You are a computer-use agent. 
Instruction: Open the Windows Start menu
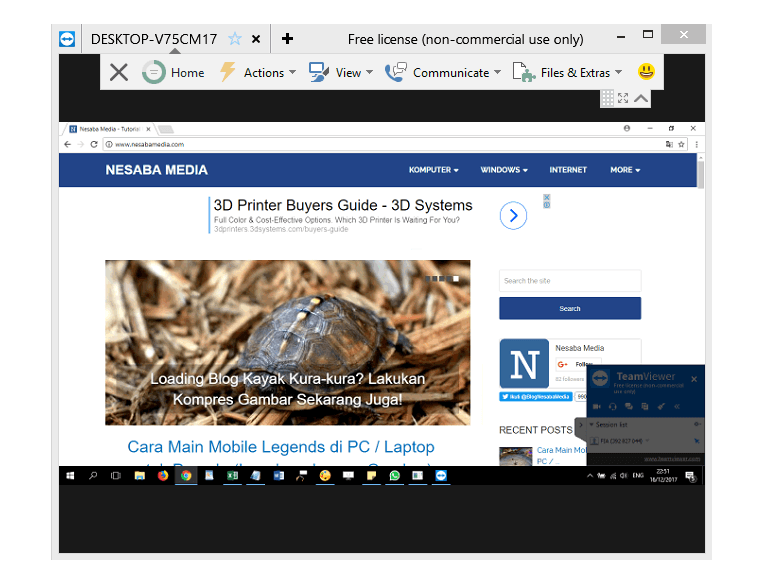(x=70, y=475)
